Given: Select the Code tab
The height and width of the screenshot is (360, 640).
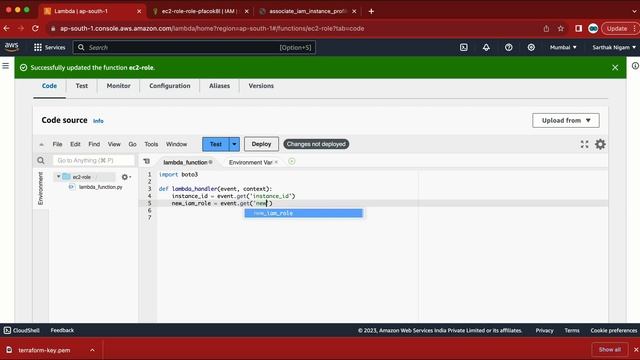Looking at the screenshot, I should 49,86.
